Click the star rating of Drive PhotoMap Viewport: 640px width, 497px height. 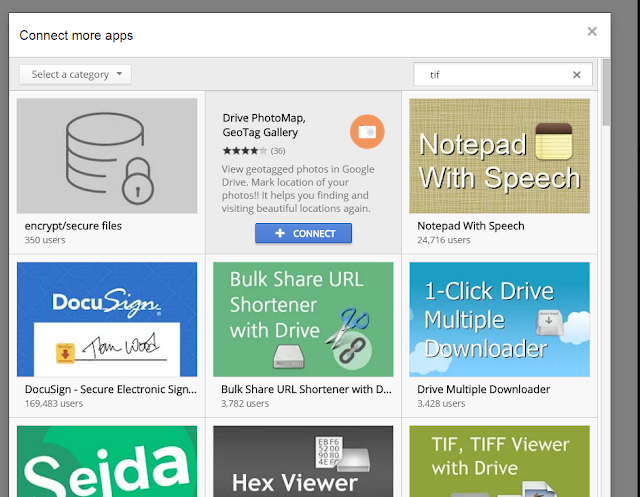(x=244, y=151)
